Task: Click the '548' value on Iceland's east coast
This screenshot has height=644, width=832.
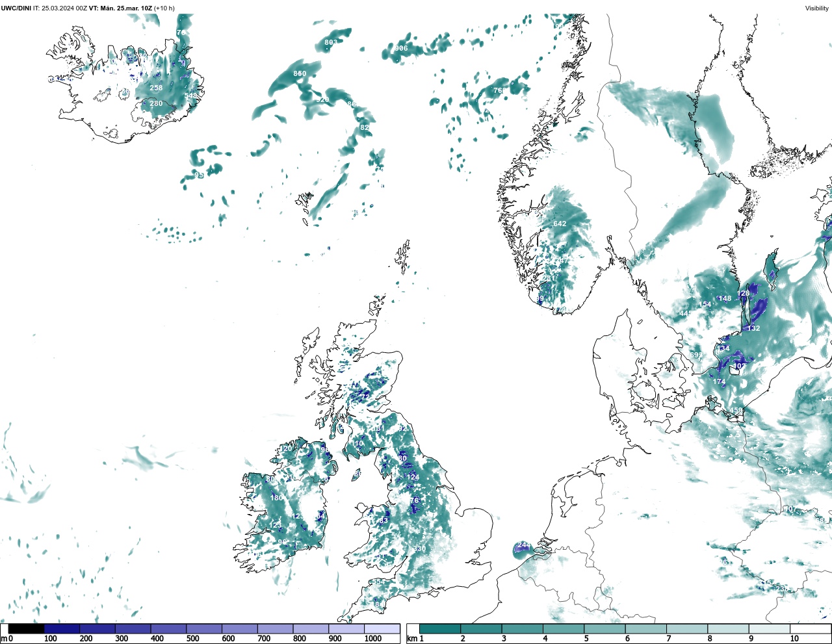Action: [x=190, y=96]
